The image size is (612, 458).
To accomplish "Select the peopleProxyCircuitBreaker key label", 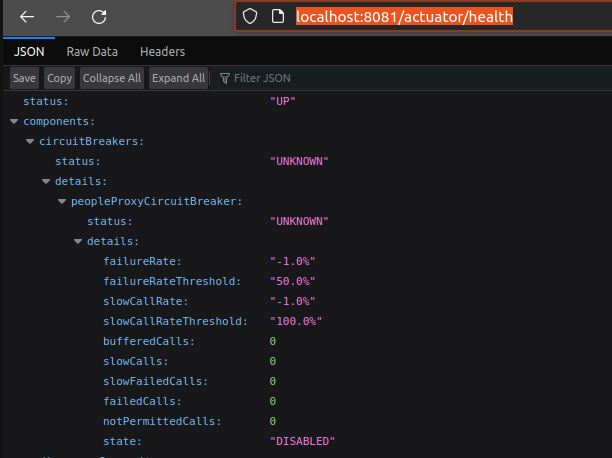I will (157, 201).
